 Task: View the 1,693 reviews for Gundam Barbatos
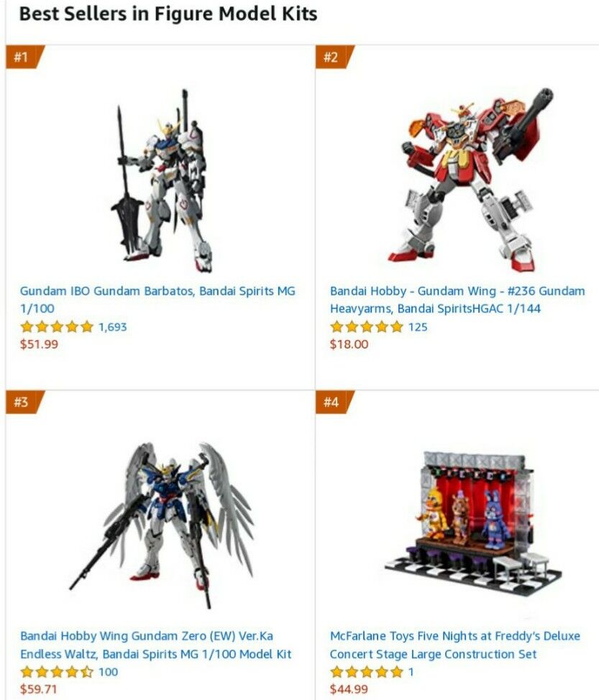(113, 327)
